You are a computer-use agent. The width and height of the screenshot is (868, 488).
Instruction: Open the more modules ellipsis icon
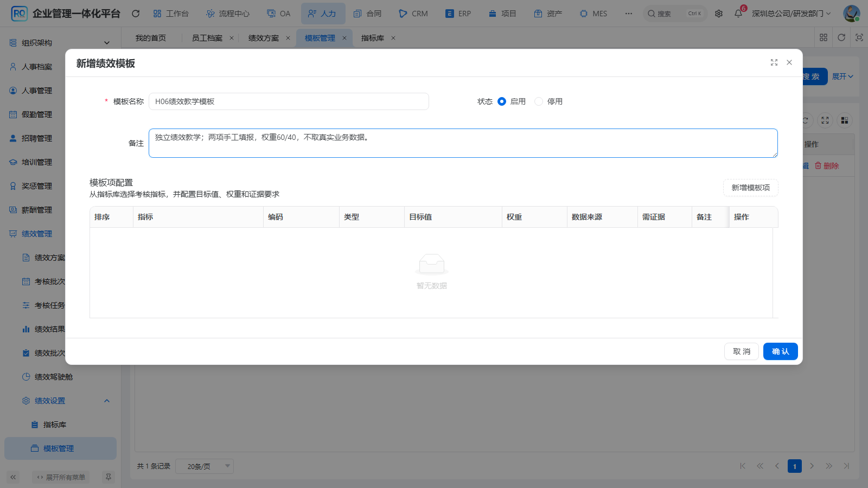click(x=628, y=14)
